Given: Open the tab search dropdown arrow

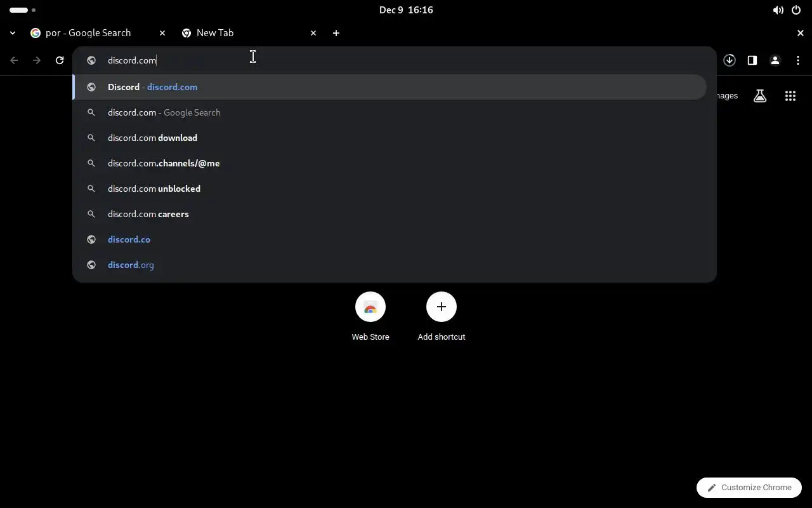Looking at the screenshot, I should [13, 33].
